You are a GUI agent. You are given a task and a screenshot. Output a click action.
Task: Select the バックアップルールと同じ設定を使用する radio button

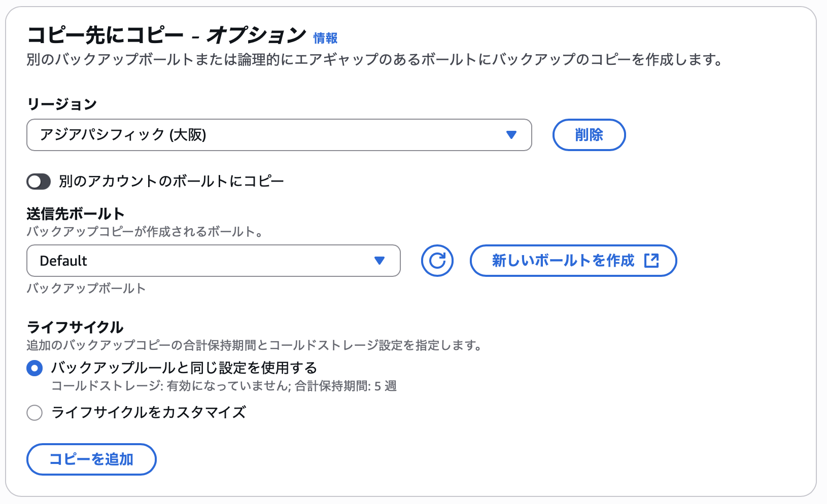coord(35,368)
